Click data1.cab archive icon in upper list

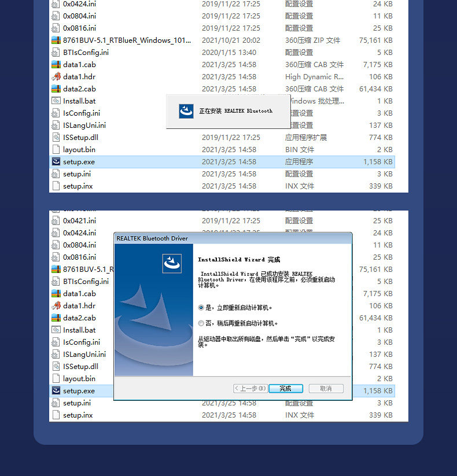[56, 64]
